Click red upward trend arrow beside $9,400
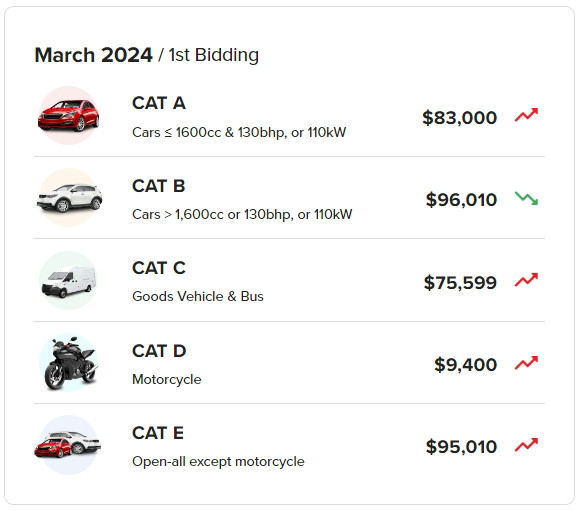This screenshot has height=511, width=580. (526, 363)
